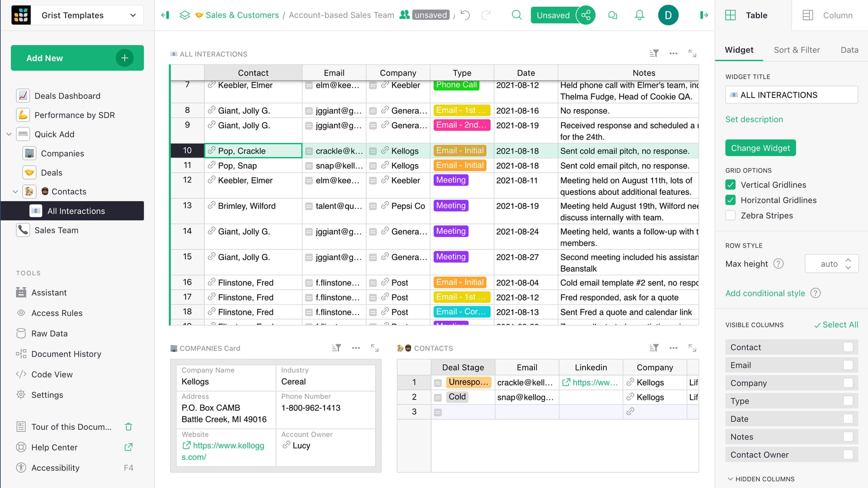Open the discussion comments icon
The height and width of the screenshot is (488, 868).
pos(613,15)
